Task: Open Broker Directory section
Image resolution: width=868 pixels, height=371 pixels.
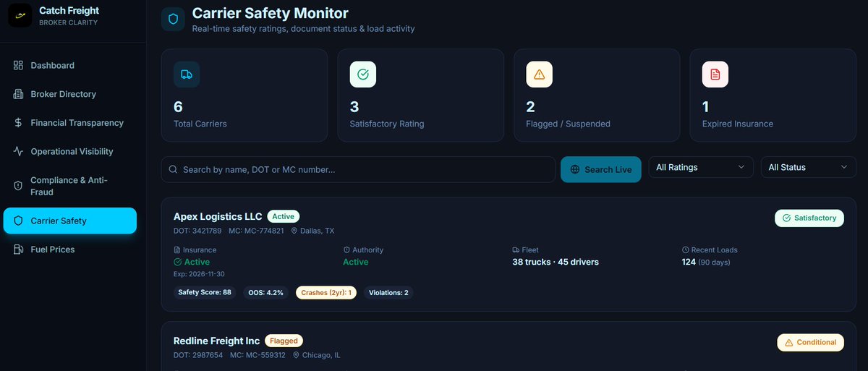Action: tap(69, 94)
